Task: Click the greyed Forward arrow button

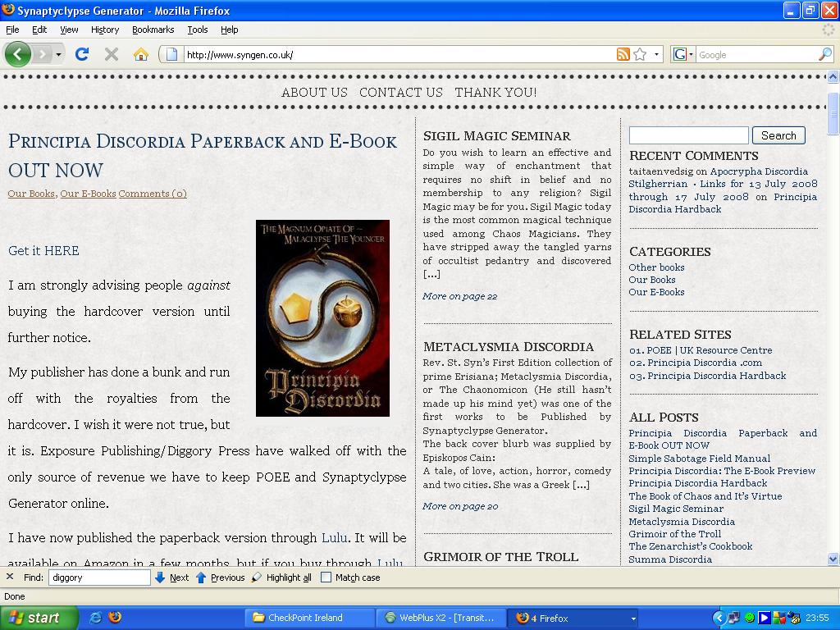Action: click(43, 54)
